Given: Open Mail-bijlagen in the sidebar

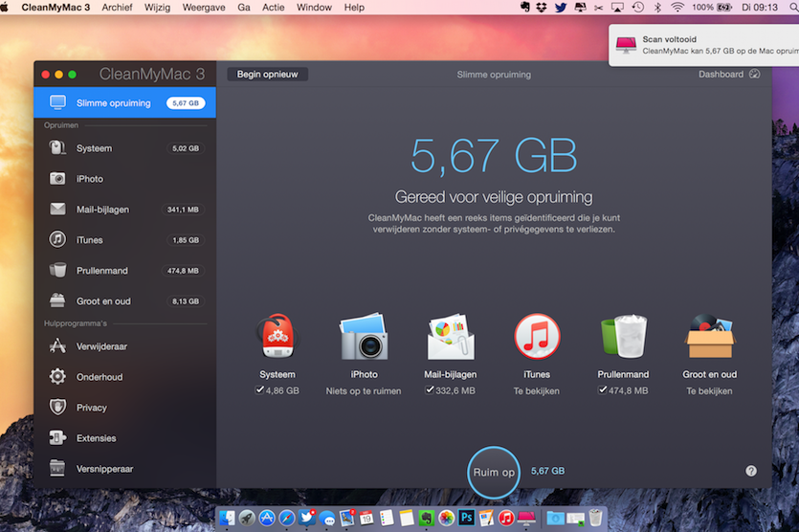Looking at the screenshot, I should 124,210.
